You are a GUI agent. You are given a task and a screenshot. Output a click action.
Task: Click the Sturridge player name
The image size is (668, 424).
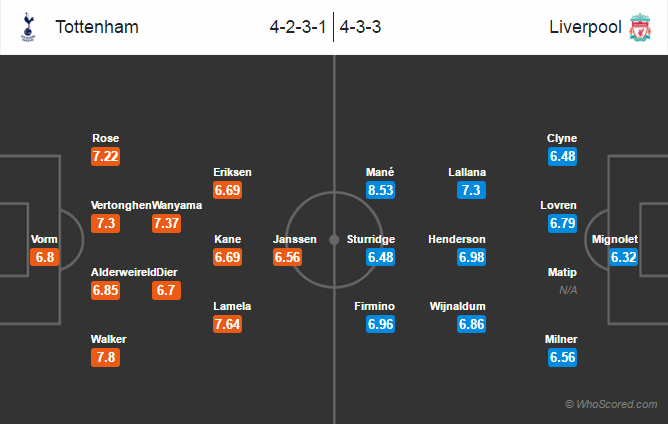tap(371, 239)
